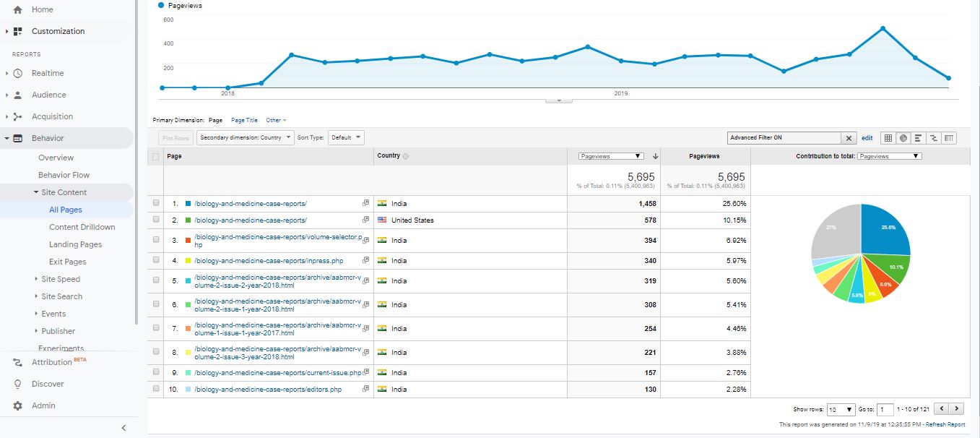Click the edit link beside filter

(867, 138)
